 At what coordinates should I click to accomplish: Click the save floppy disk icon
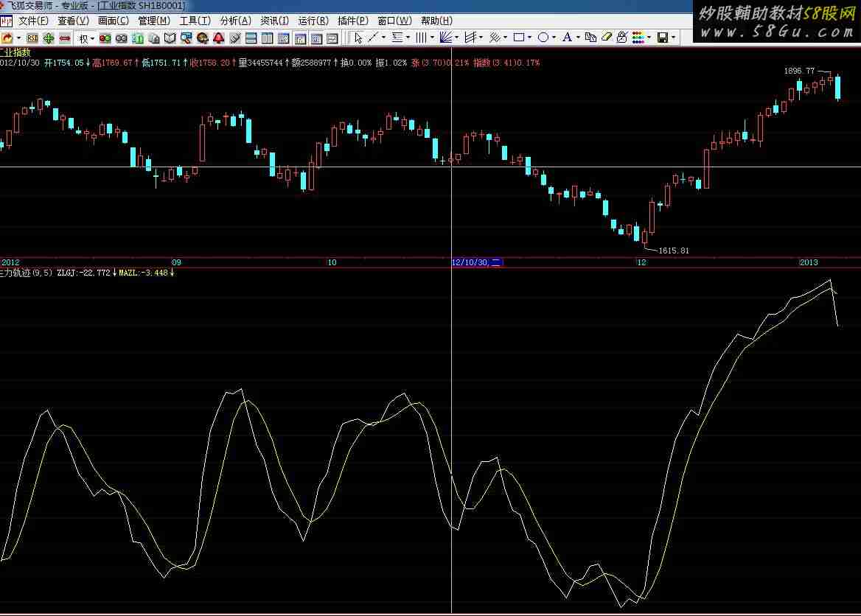tap(663, 38)
